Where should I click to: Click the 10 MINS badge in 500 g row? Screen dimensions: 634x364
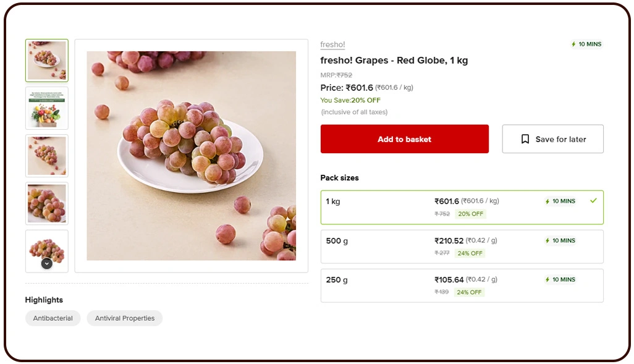(560, 240)
